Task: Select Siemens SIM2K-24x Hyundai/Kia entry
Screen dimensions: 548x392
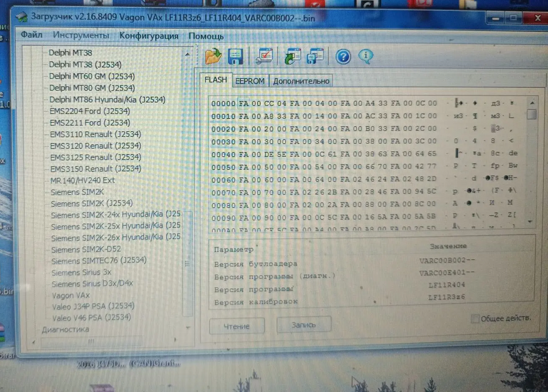Action: coord(116,215)
